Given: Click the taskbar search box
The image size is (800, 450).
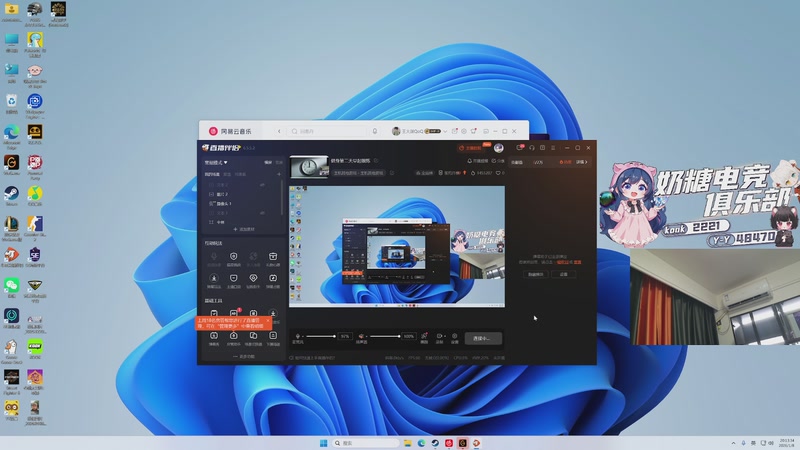Looking at the screenshot, I should 365,443.
